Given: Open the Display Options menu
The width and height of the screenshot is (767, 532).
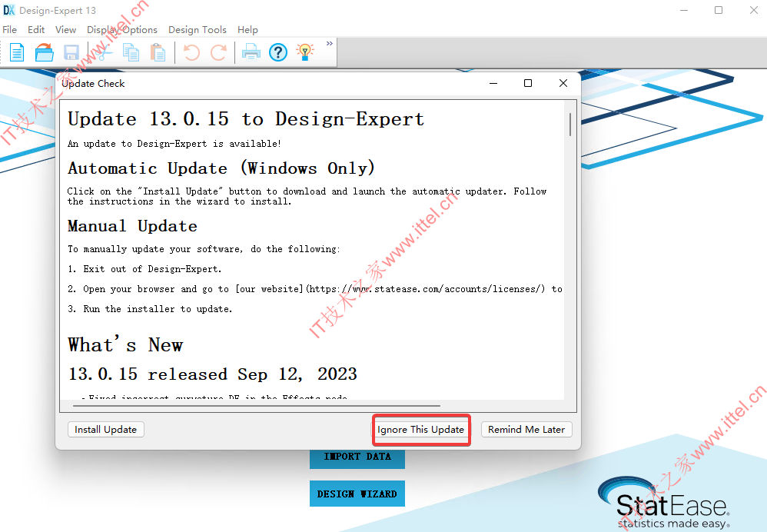Looking at the screenshot, I should click(x=122, y=30).
